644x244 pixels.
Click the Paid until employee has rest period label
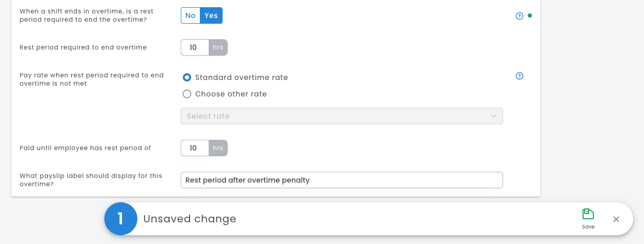85,148
